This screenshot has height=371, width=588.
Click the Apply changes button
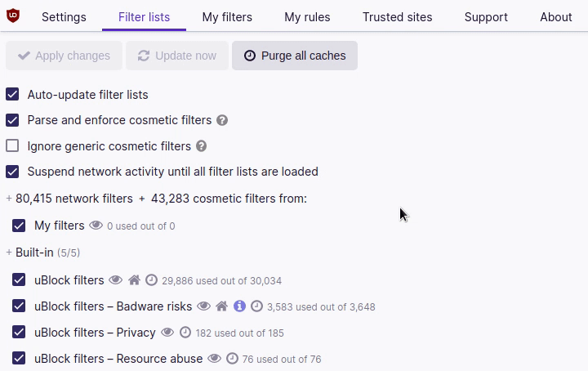click(64, 56)
